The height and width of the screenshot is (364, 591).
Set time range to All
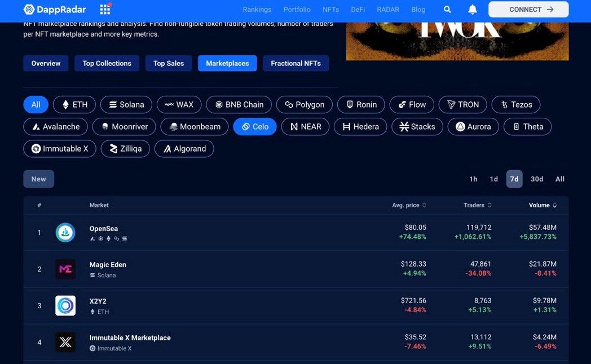tap(560, 179)
